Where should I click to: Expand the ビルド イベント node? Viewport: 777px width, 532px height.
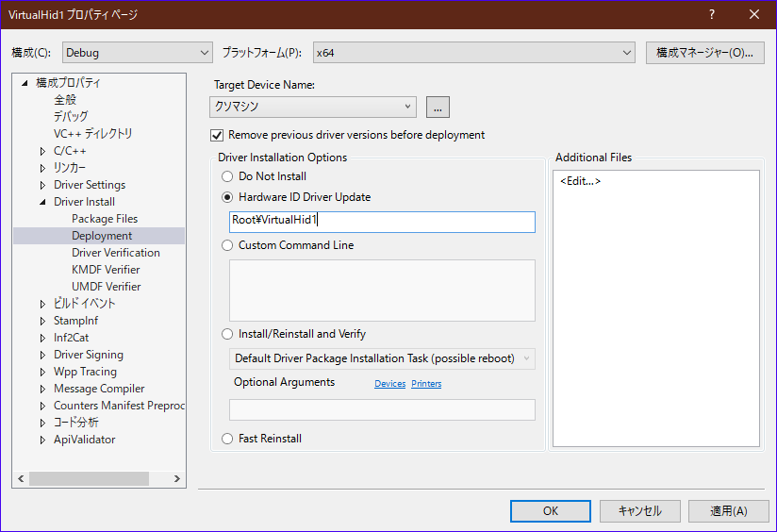pyautogui.click(x=42, y=304)
